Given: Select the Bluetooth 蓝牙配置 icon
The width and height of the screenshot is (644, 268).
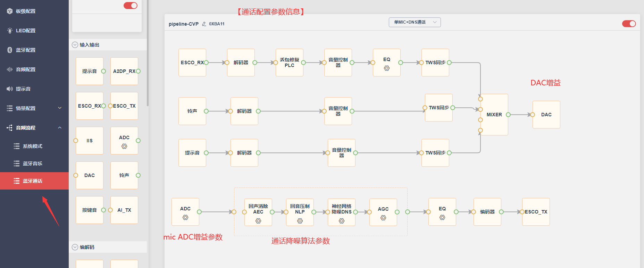Looking at the screenshot, I should pos(10,50).
